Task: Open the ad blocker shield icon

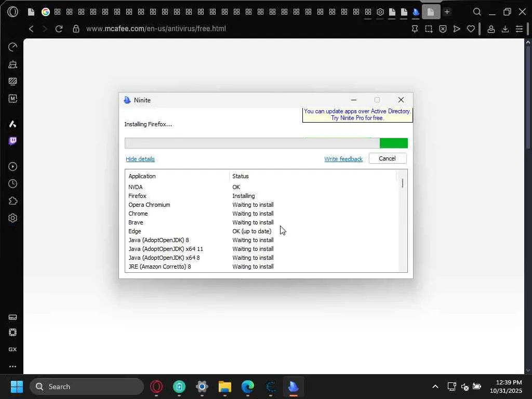Action: pyautogui.click(x=443, y=29)
